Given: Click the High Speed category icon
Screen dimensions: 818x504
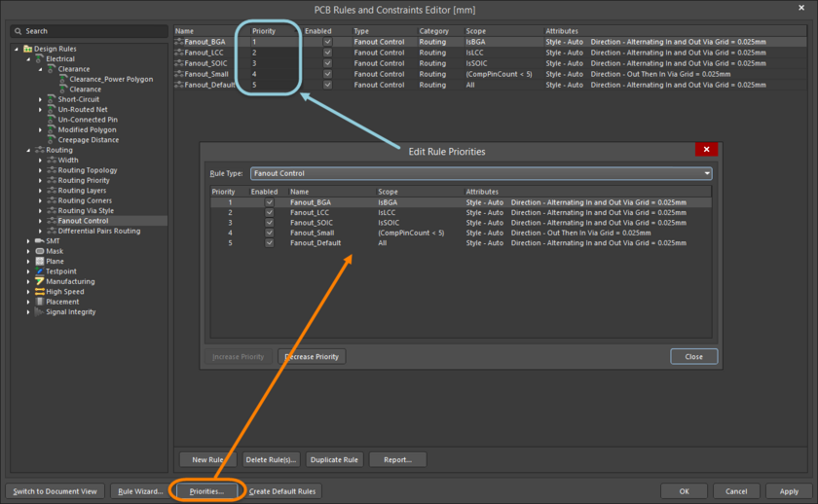Looking at the screenshot, I should coord(39,291).
